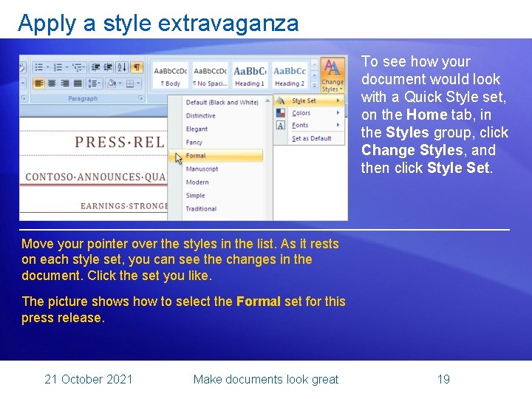
Task: Toggle the Show/Hide paragraph marks button
Action: pyautogui.click(x=137, y=67)
